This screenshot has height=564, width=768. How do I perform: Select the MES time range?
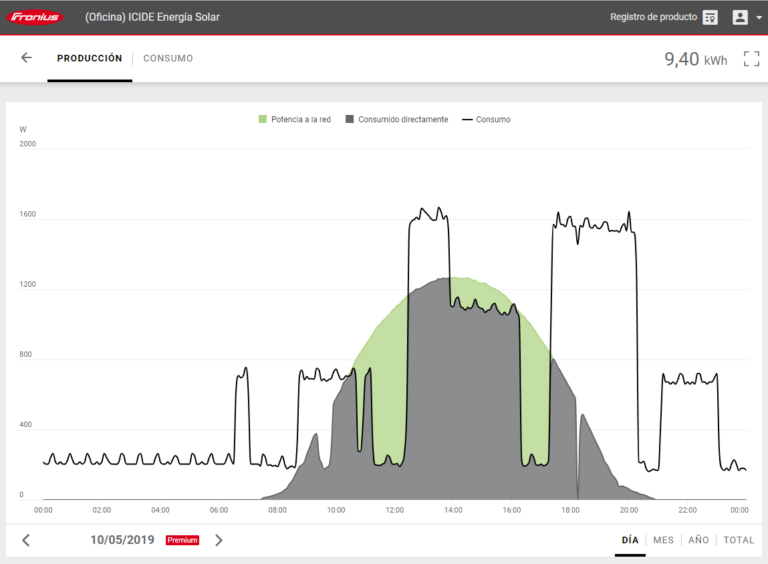(x=663, y=540)
